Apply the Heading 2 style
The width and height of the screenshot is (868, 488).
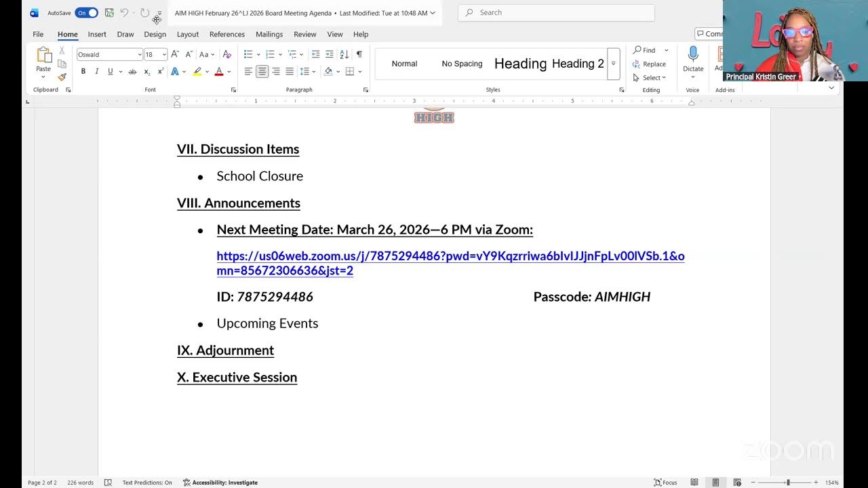(x=578, y=64)
